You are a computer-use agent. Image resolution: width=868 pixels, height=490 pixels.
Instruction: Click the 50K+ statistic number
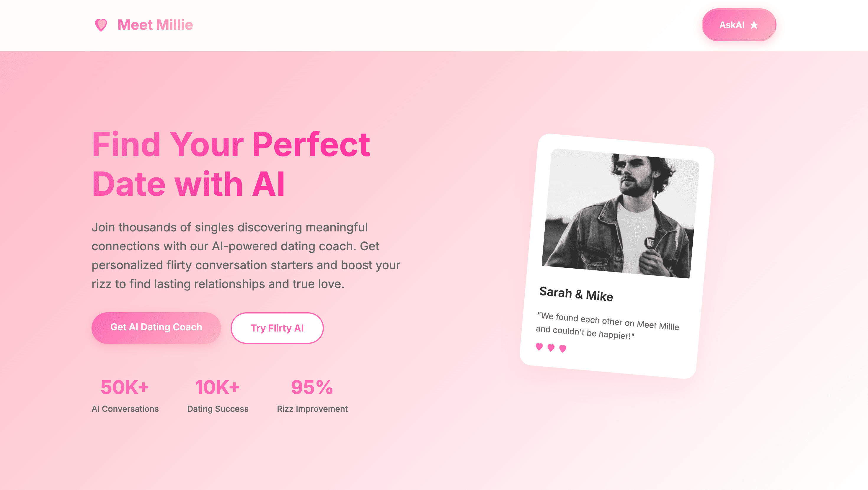point(125,387)
